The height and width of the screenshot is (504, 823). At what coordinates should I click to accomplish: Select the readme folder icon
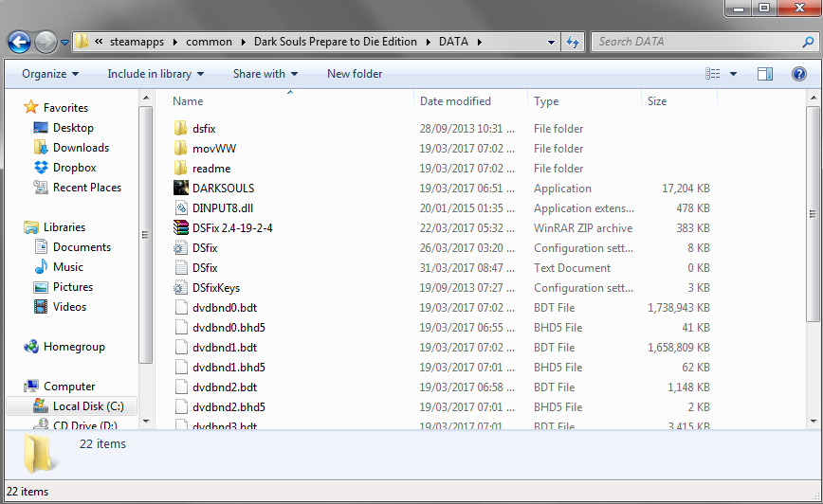pos(180,169)
